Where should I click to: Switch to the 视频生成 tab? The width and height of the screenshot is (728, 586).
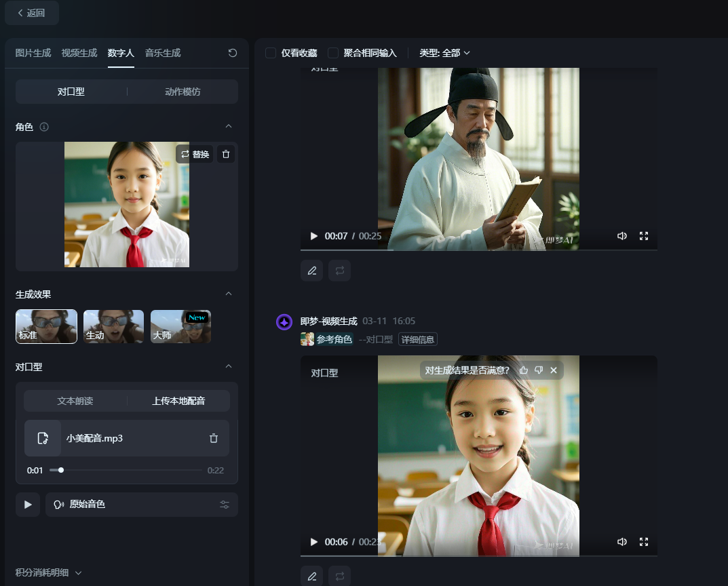79,53
